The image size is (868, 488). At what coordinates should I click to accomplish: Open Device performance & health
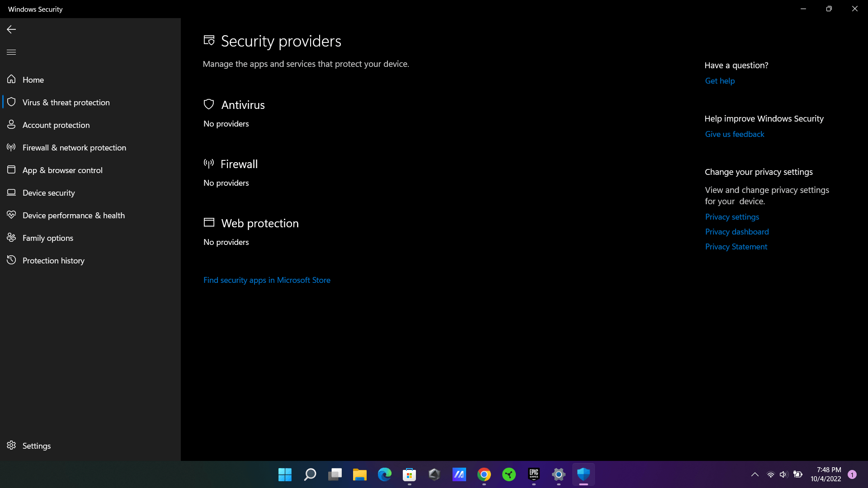73,216
